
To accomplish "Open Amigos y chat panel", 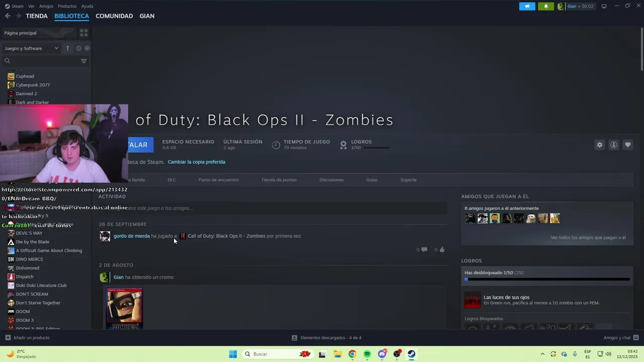I will pos(621,338).
